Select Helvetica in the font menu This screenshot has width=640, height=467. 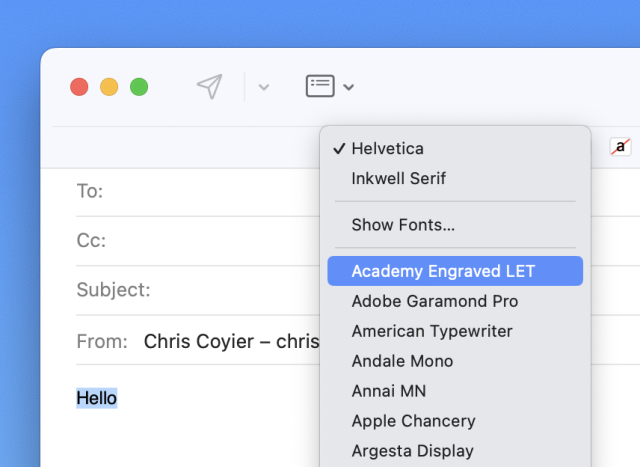pyautogui.click(x=388, y=149)
